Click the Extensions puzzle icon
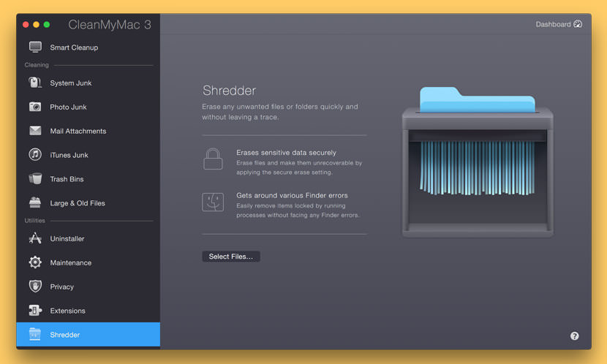607x364 pixels. pos(35,310)
